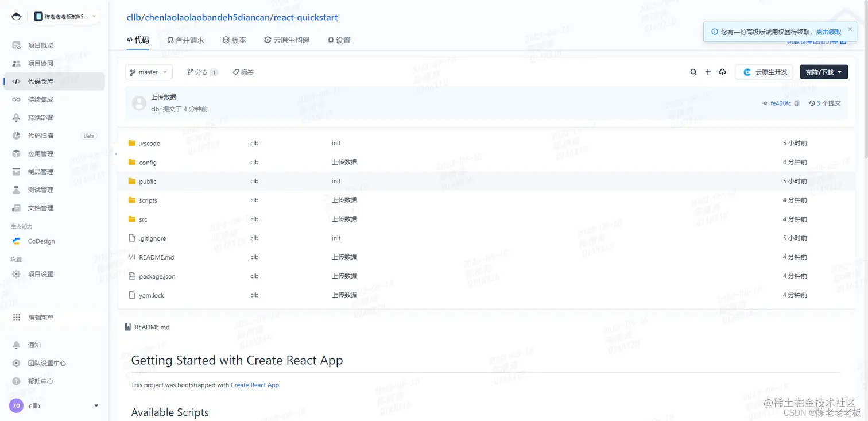868x421 pixels.
Task: Click the commit author avatar
Action: click(139, 103)
